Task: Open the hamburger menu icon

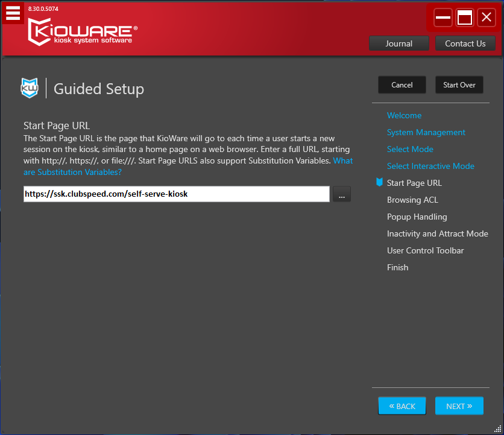Action: point(13,13)
